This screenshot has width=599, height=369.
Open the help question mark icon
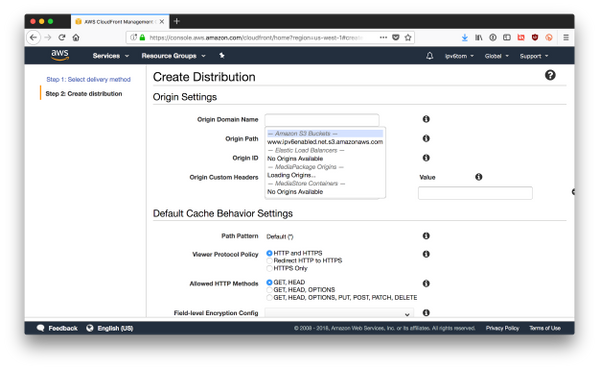point(550,75)
